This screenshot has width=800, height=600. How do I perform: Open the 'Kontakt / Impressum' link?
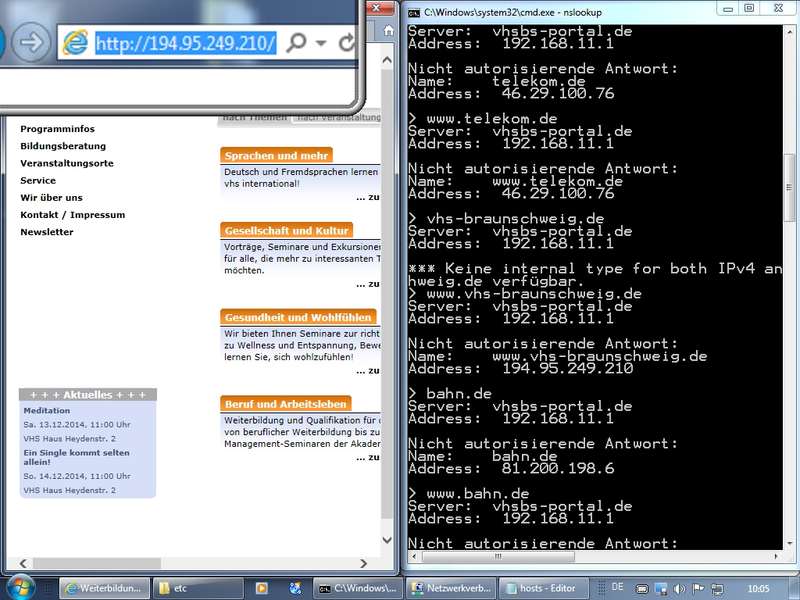tap(72, 215)
